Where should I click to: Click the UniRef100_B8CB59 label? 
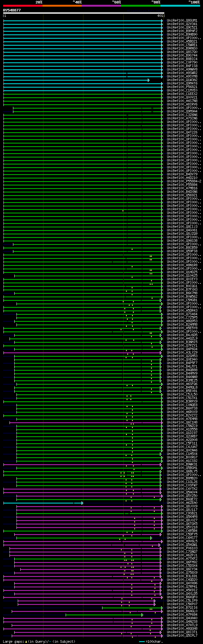(182, 248)
